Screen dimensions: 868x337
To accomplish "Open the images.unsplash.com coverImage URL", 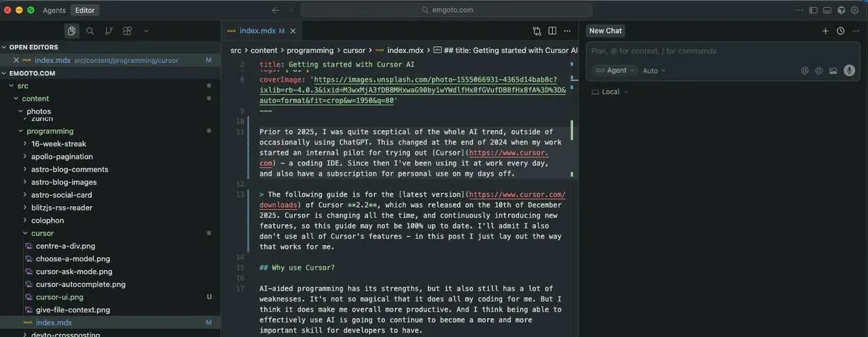I will tap(413, 90).
